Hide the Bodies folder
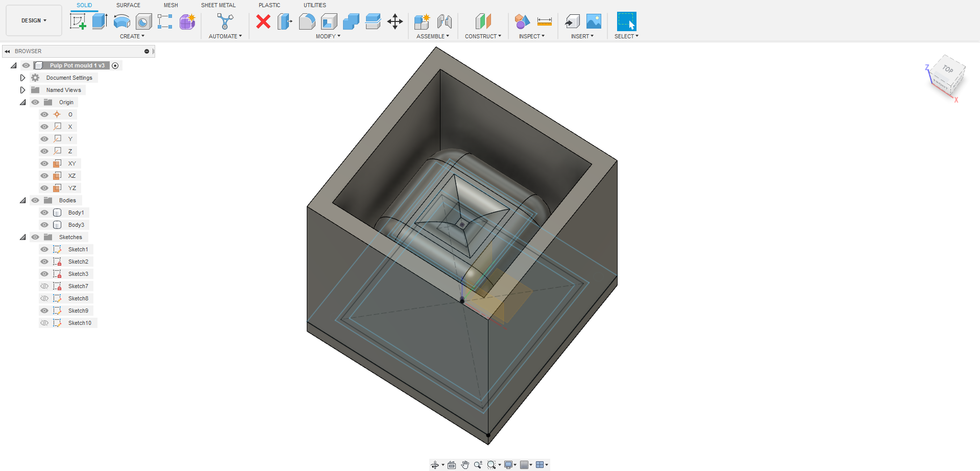This screenshot has width=980, height=471. click(x=35, y=200)
